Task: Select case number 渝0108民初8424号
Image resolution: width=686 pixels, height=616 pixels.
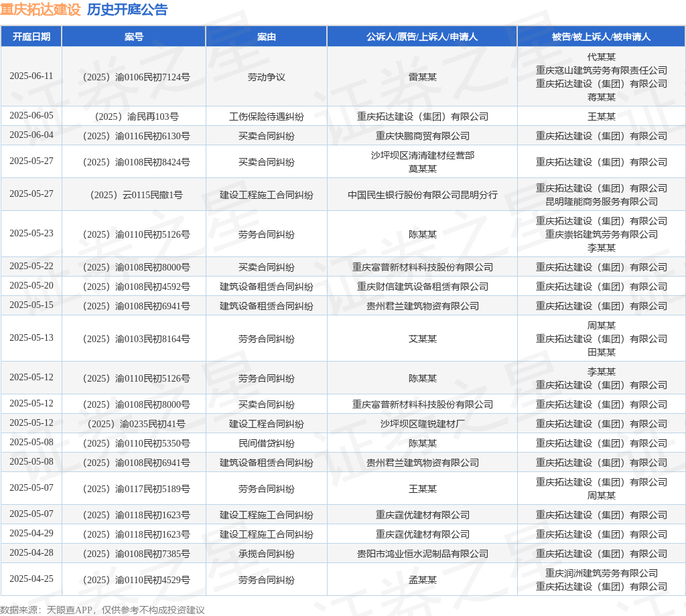Action: click(x=137, y=162)
